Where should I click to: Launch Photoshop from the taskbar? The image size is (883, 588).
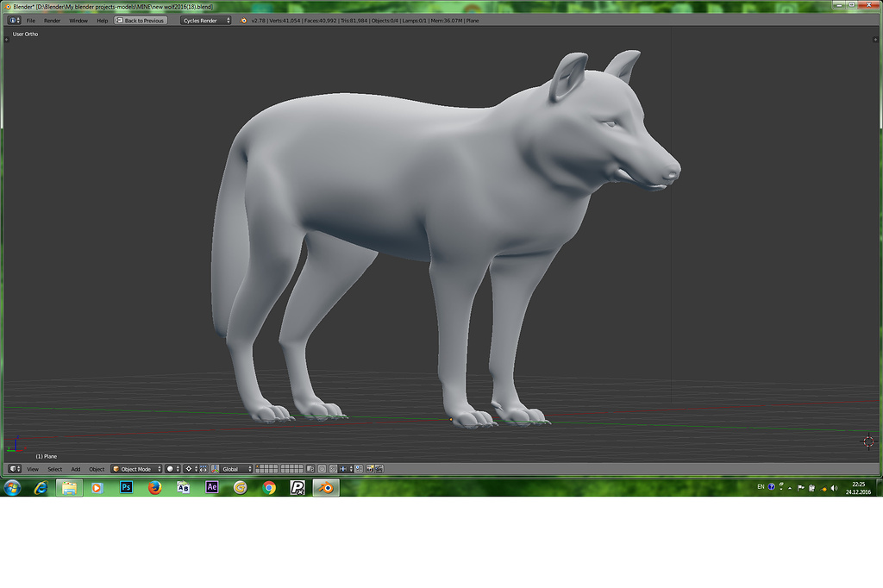[x=126, y=487]
